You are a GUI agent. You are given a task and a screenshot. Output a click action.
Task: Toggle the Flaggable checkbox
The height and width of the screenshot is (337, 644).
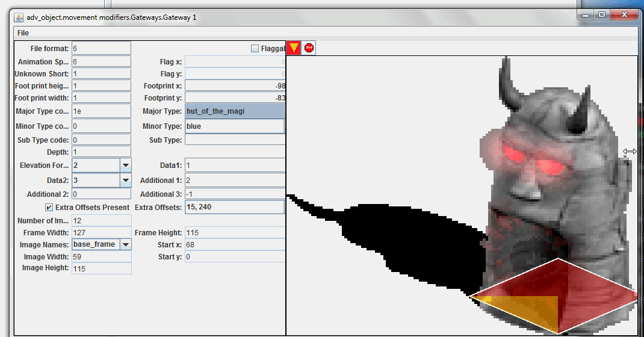pyautogui.click(x=255, y=48)
